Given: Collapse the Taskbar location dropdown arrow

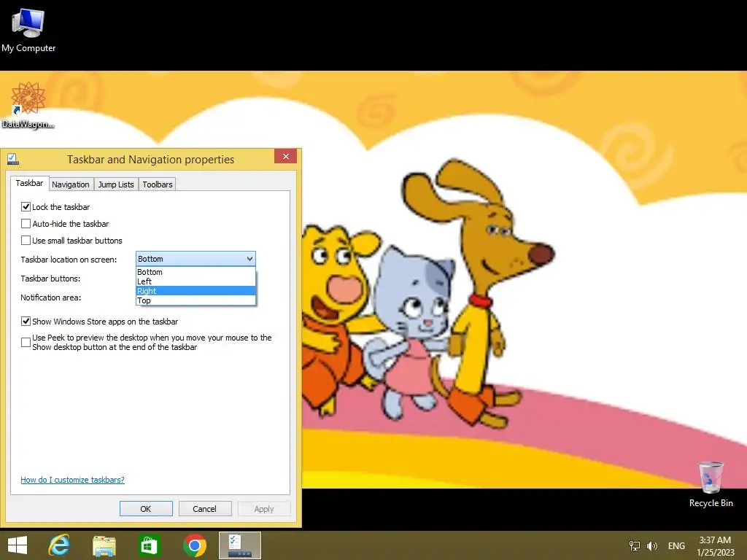Looking at the screenshot, I should point(249,259).
